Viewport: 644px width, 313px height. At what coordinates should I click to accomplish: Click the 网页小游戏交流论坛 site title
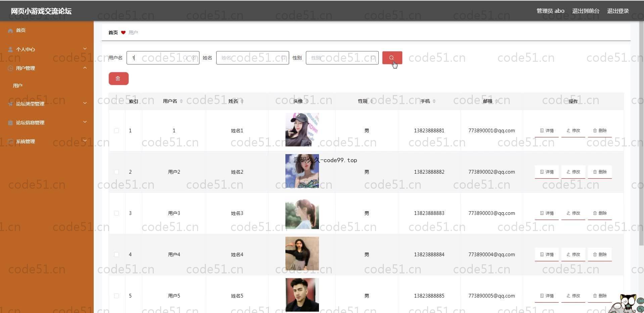(x=41, y=11)
